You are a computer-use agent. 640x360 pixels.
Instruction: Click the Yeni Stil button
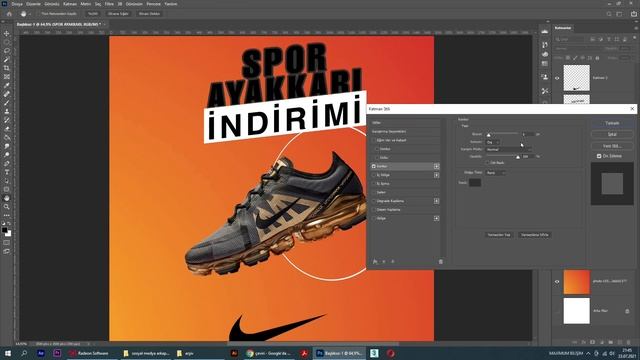pyautogui.click(x=612, y=146)
